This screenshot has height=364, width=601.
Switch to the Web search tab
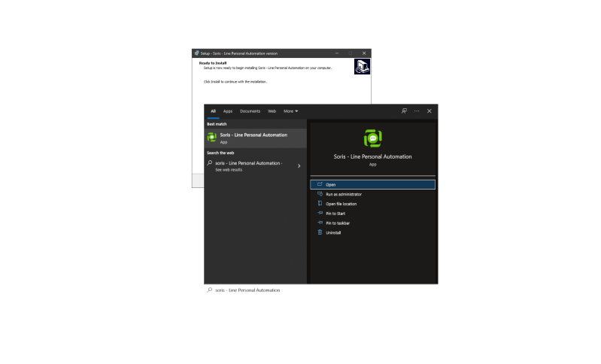[272, 111]
